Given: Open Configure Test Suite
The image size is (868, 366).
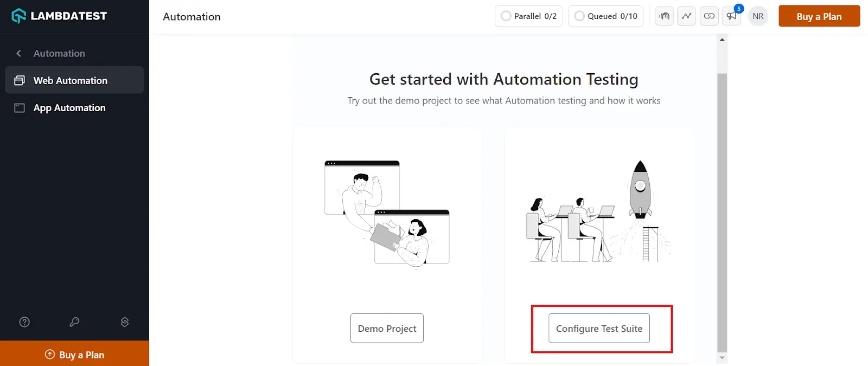Looking at the screenshot, I should coord(599,329).
